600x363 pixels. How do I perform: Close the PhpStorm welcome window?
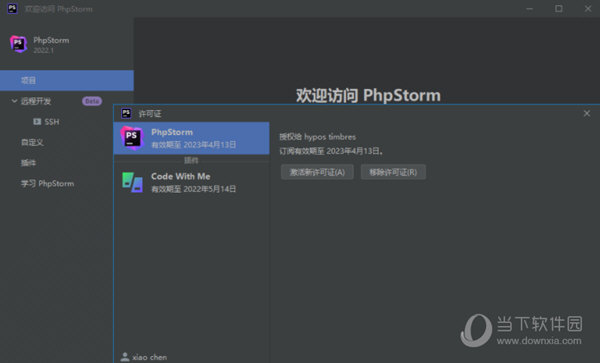[588, 8]
